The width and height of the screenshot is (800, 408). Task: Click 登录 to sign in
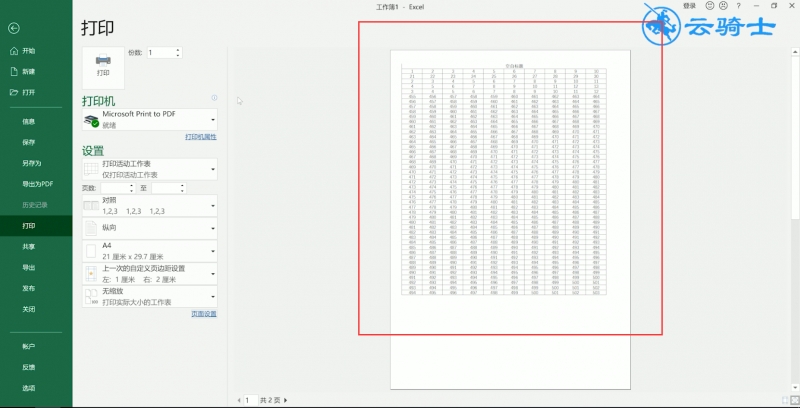[x=689, y=6]
